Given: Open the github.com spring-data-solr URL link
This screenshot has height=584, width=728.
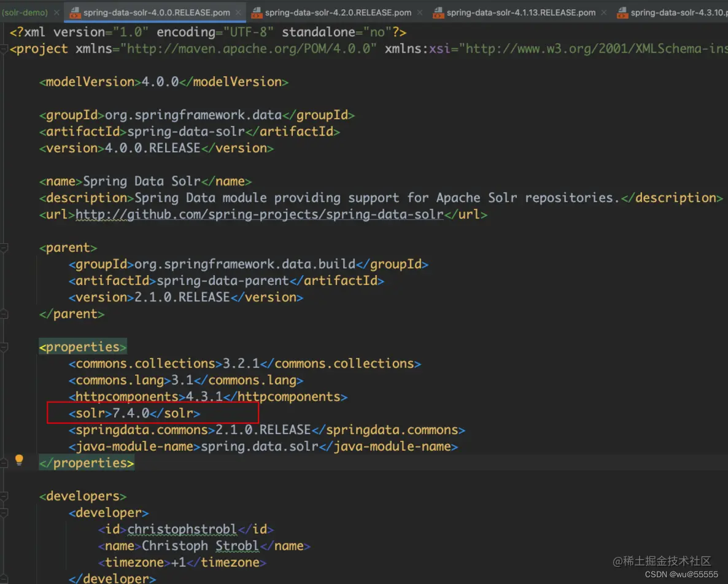Looking at the screenshot, I should tap(260, 214).
